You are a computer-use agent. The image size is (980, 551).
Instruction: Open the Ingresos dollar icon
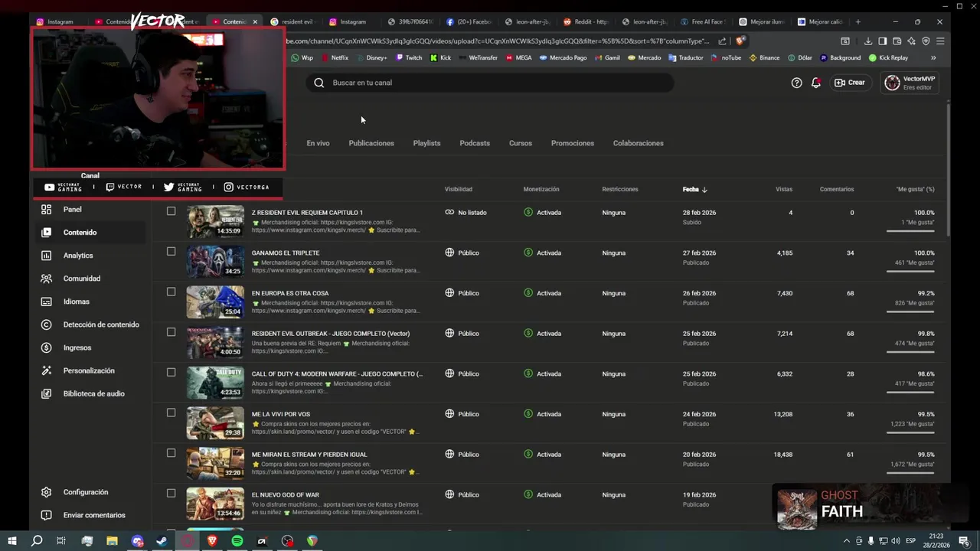point(47,347)
